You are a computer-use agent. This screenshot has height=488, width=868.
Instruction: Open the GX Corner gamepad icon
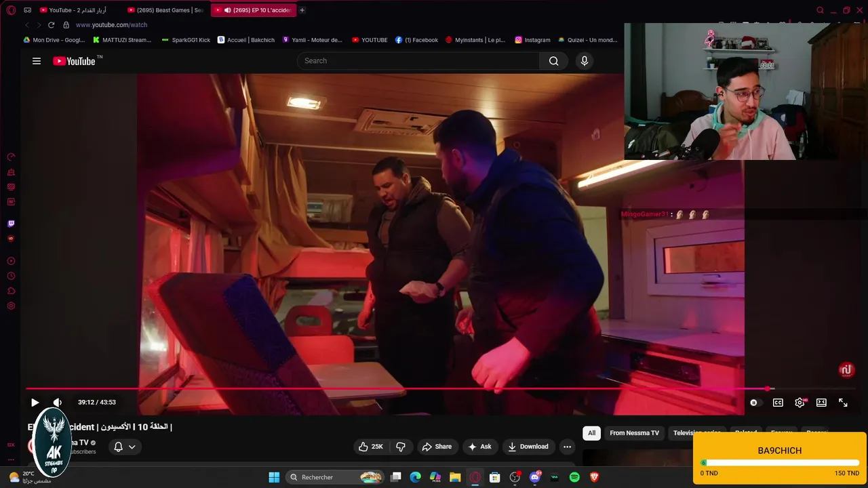point(27,10)
